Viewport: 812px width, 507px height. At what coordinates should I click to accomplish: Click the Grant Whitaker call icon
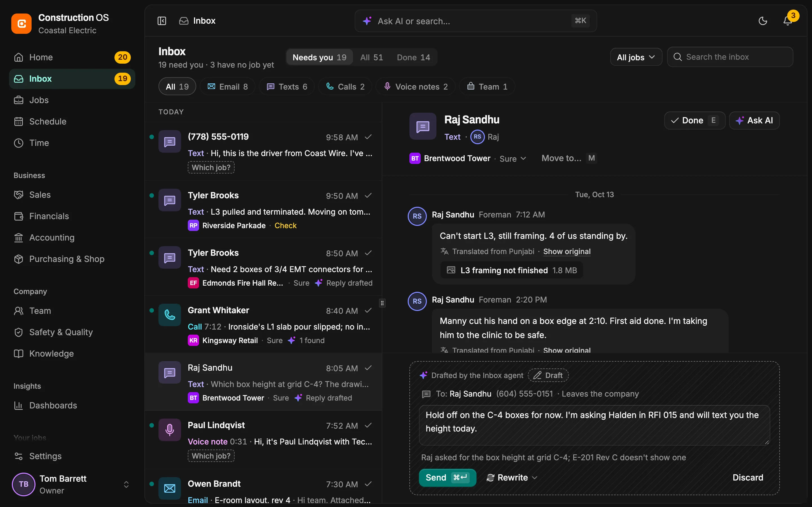pyautogui.click(x=170, y=315)
